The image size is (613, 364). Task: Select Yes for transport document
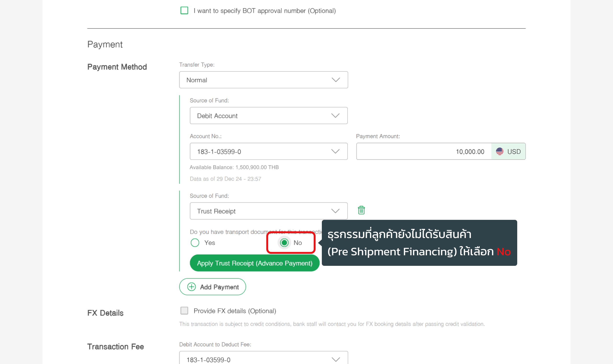coord(195,243)
